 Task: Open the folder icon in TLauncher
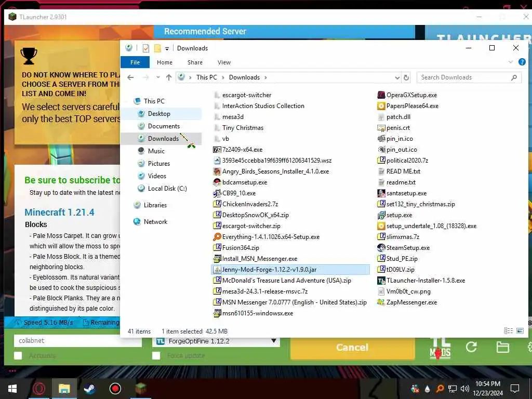click(502, 347)
